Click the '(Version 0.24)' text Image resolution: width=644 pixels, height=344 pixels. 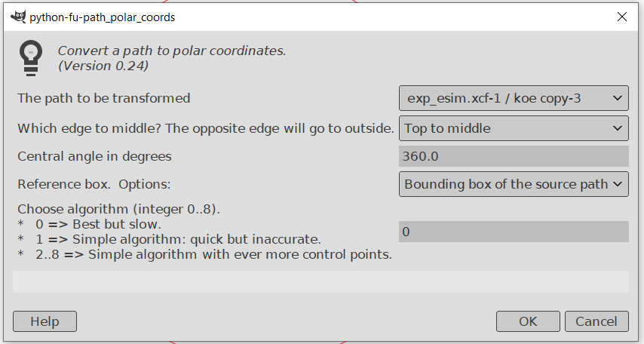pyautogui.click(x=103, y=66)
